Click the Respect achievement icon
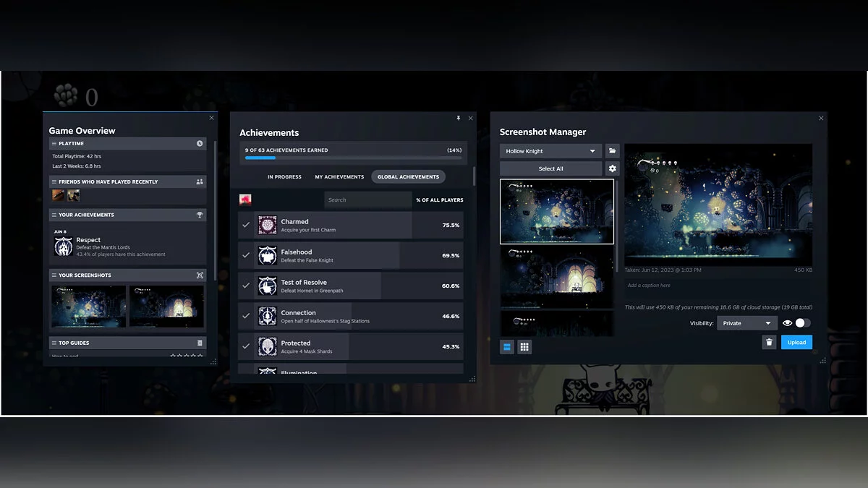This screenshot has height=488, width=868. [64, 247]
